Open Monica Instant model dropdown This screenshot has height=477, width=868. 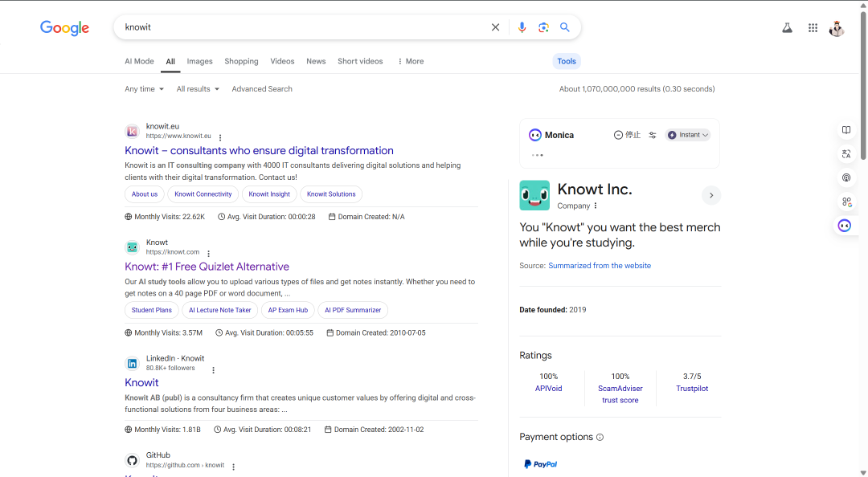coord(688,135)
